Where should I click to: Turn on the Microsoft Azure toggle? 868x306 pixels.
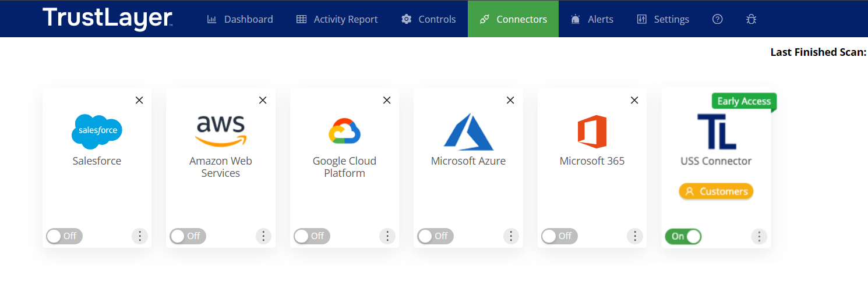(436, 236)
